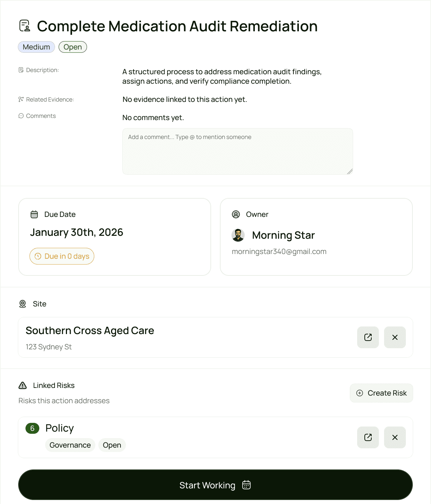Viewport: 431px width, 504px height.
Task: Click the person icon next to Owner
Action: click(236, 214)
